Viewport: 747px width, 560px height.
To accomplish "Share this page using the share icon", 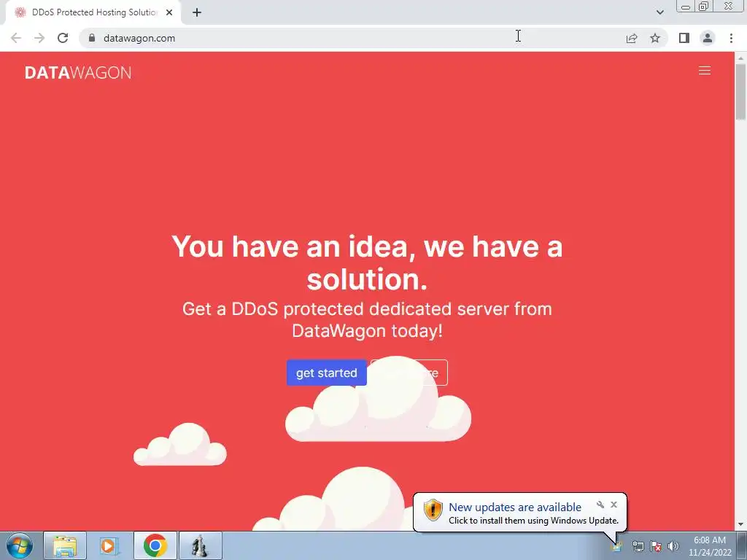I will (632, 38).
